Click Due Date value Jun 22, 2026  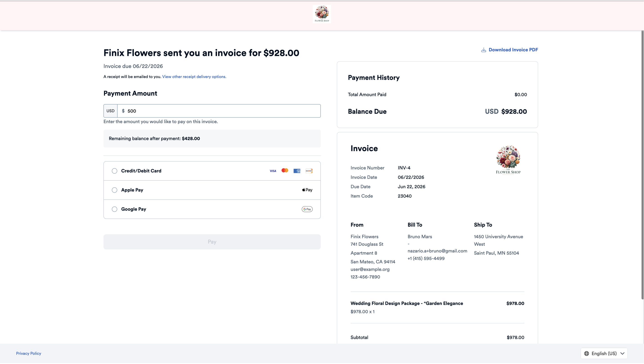(411, 187)
